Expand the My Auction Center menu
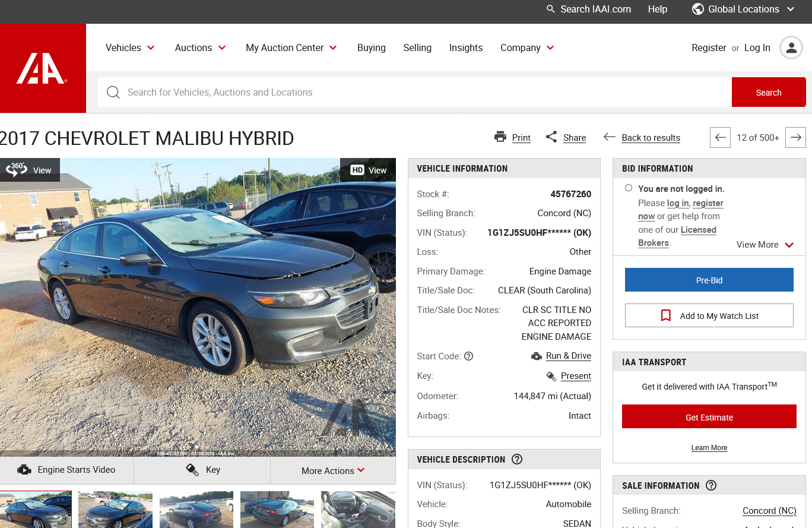 [x=291, y=48]
